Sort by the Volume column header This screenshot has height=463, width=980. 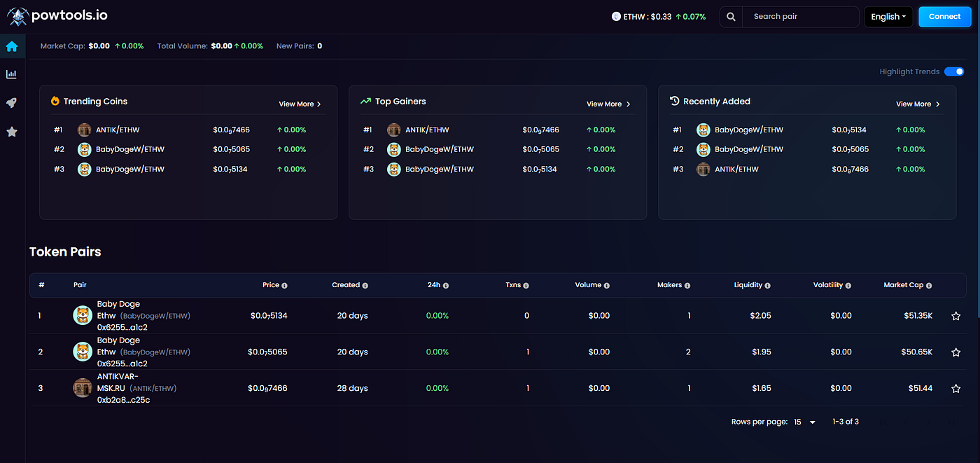click(588, 285)
